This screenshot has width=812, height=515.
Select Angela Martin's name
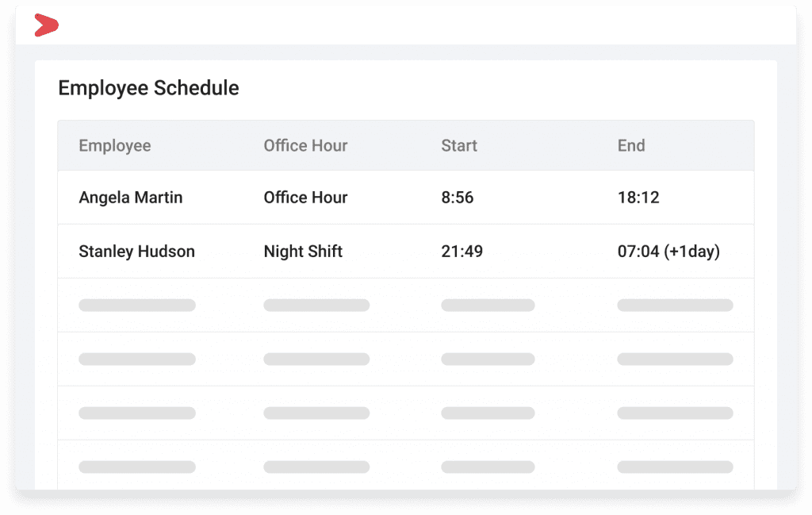pyautogui.click(x=130, y=197)
